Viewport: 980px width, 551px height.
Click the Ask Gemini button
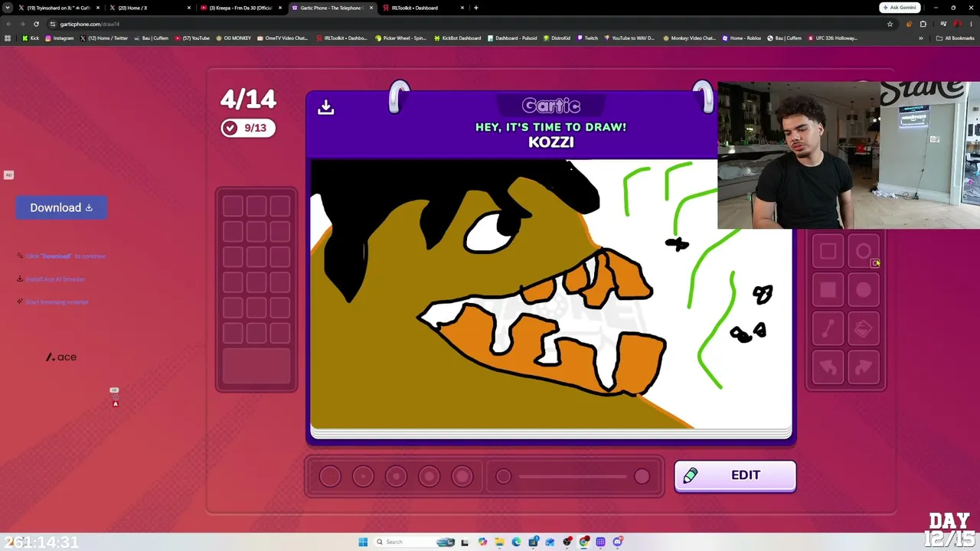coord(900,8)
